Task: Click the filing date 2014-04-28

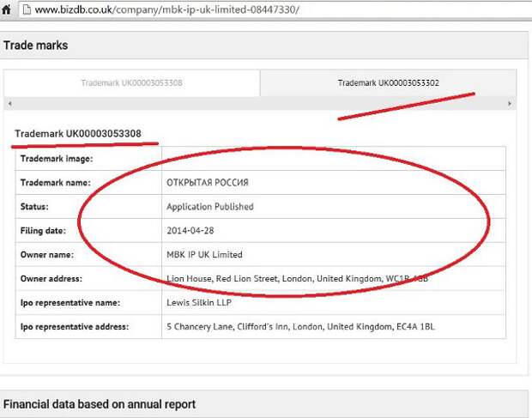Action: 190,231
